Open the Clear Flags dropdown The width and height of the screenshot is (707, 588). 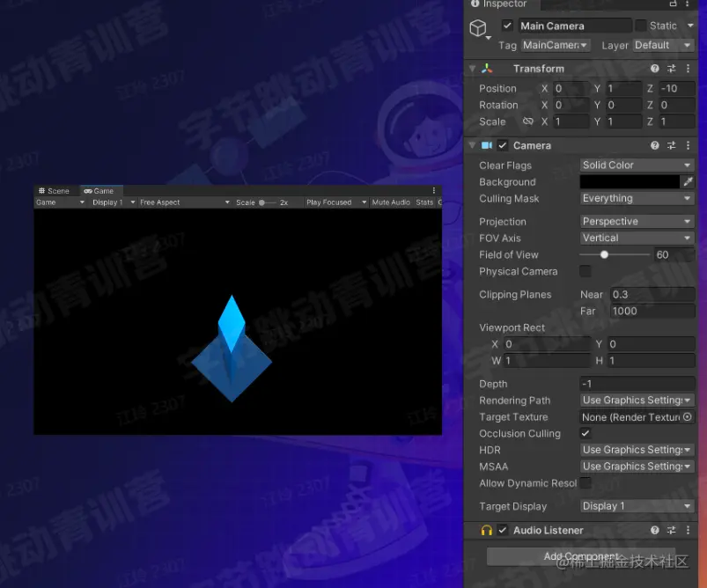(x=637, y=165)
